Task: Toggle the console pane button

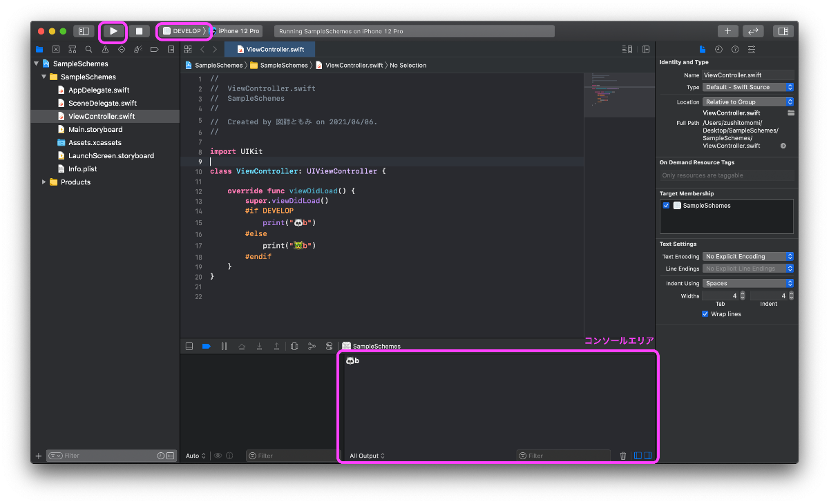Action: [648, 456]
